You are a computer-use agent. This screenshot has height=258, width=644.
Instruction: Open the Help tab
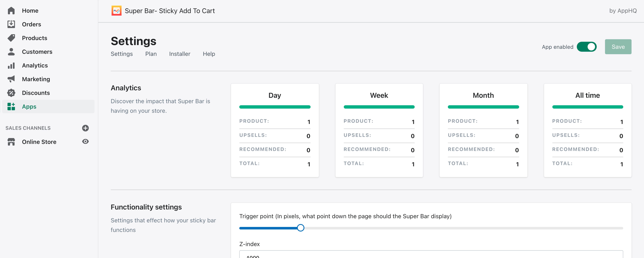click(209, 54)
